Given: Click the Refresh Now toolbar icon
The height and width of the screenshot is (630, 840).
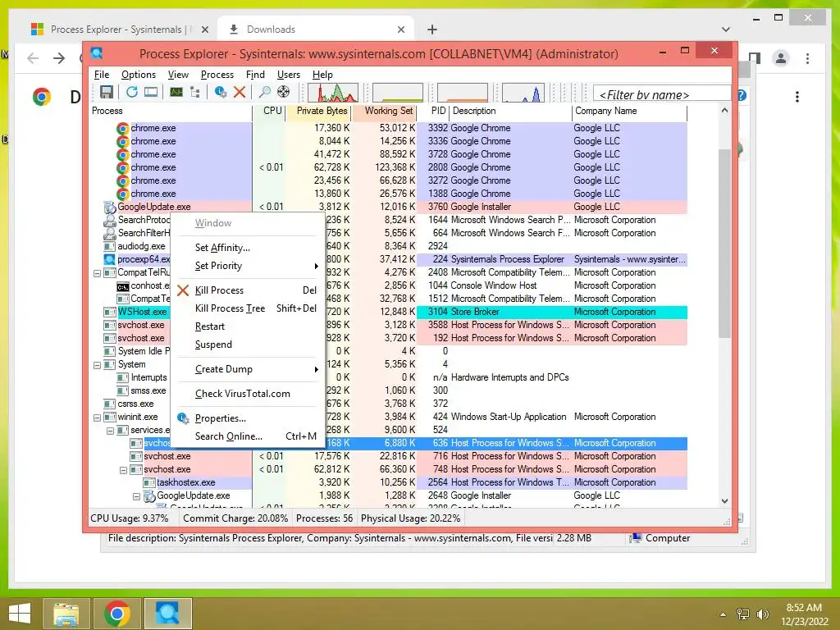Looking at the screenshot, I should [x=132, y=92].
